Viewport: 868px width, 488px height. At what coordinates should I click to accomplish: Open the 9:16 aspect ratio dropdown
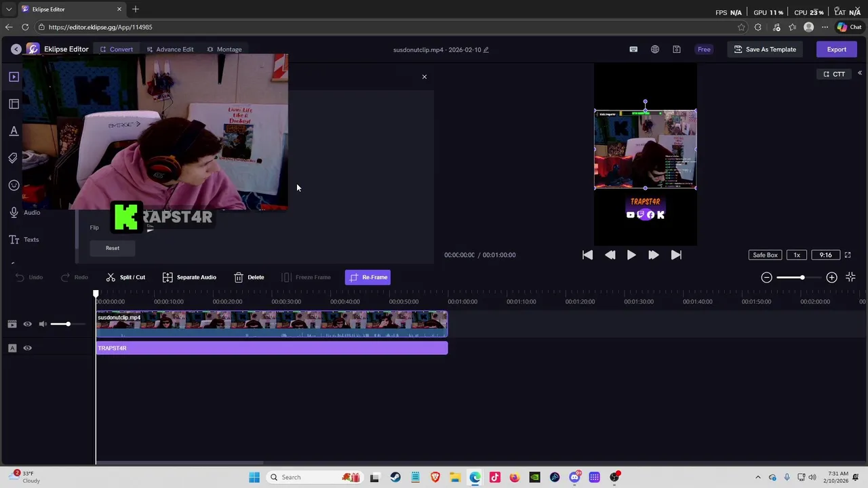pos(825,255)
